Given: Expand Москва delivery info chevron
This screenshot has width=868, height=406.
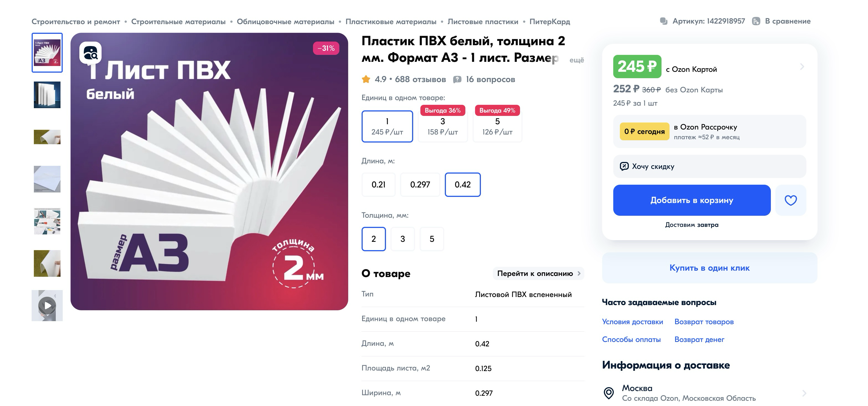Looking at the screenshot, I should tap(804, 393).
